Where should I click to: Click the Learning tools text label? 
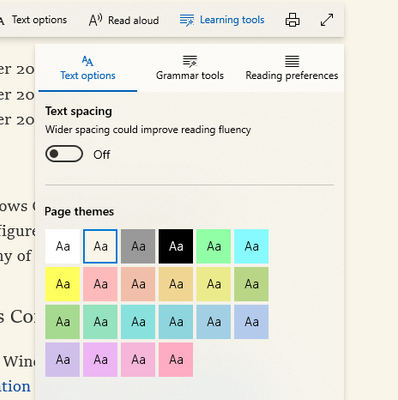pos(232,20)
